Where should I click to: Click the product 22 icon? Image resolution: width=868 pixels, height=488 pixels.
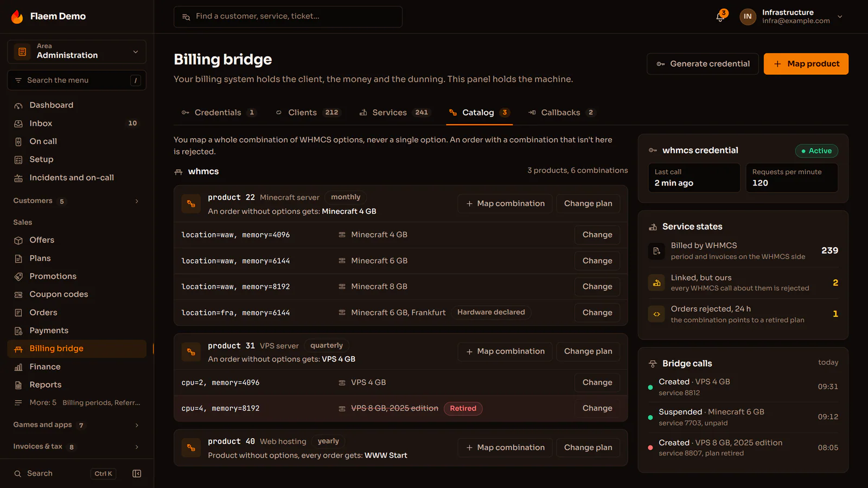[191, 204]
